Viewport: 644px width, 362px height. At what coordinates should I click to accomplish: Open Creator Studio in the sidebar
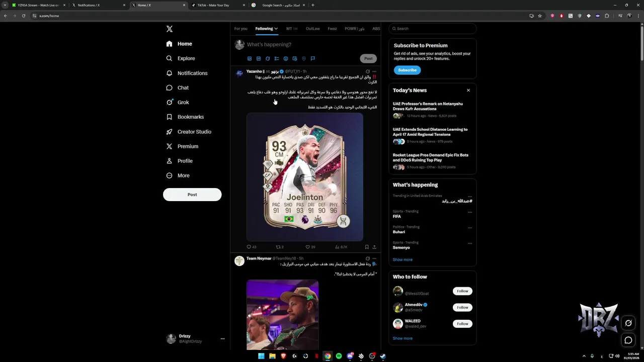pos(189,132)
